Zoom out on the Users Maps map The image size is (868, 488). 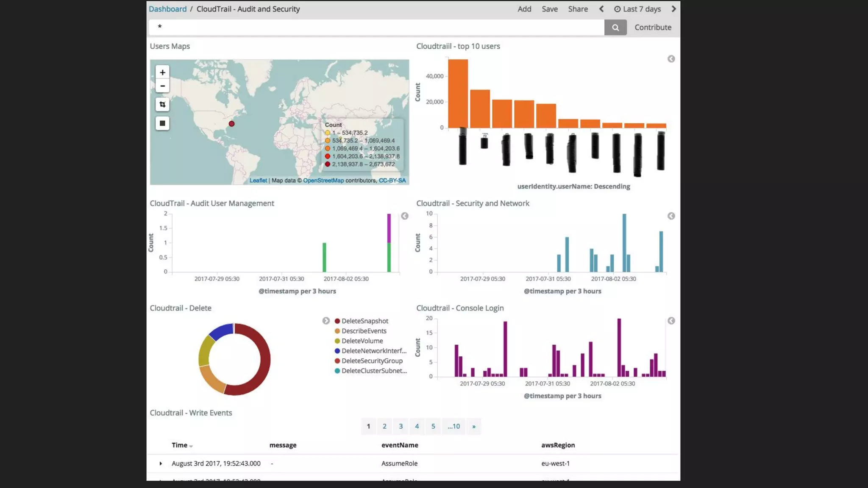(162, 86)
